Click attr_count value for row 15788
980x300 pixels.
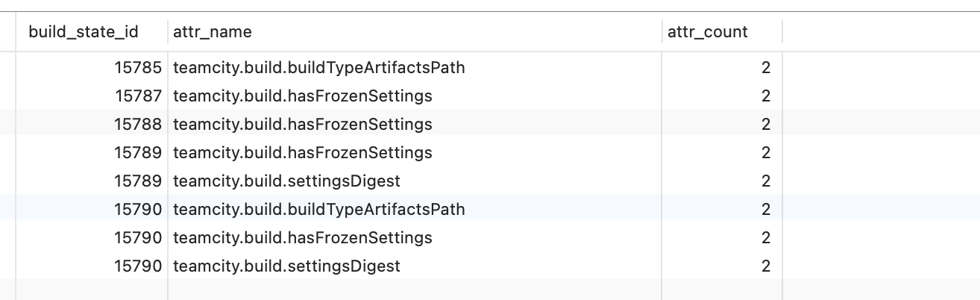click(x=765, y=125)
